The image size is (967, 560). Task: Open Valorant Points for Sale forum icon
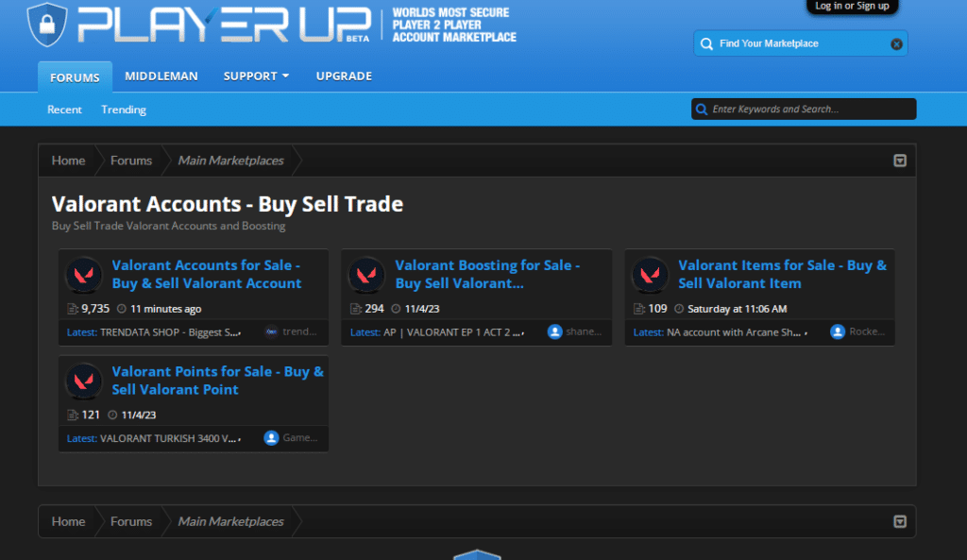(x=84, y=381)
